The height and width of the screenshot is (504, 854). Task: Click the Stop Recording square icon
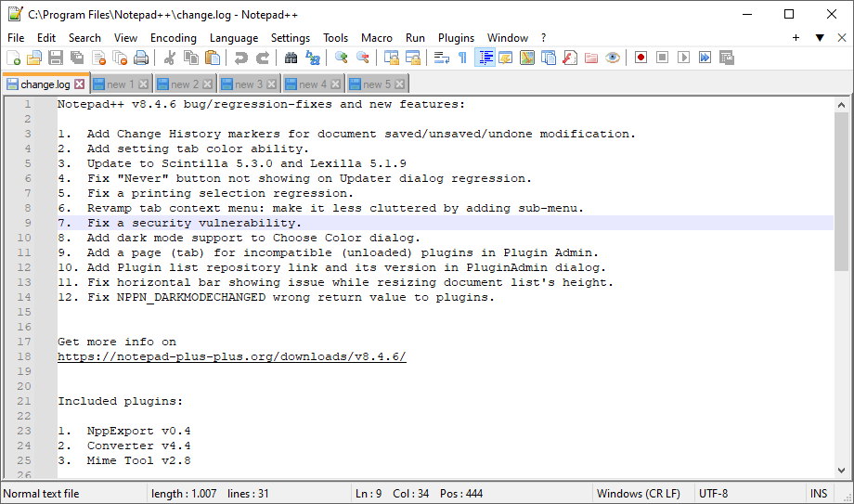[x=662, y=58]
